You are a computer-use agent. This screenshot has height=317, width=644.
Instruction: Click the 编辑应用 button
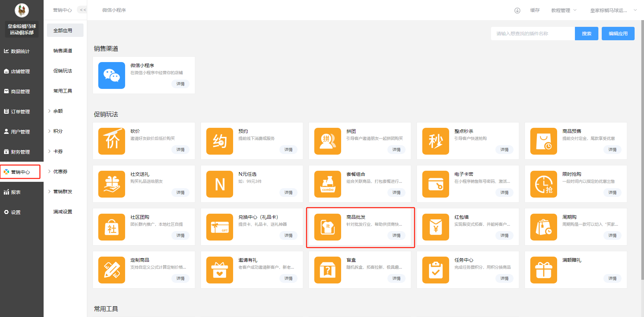(618, 34)
